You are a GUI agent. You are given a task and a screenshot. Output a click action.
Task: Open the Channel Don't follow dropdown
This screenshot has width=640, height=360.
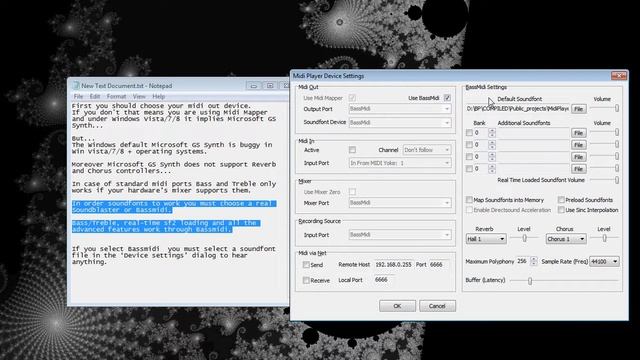coord(427,150)
